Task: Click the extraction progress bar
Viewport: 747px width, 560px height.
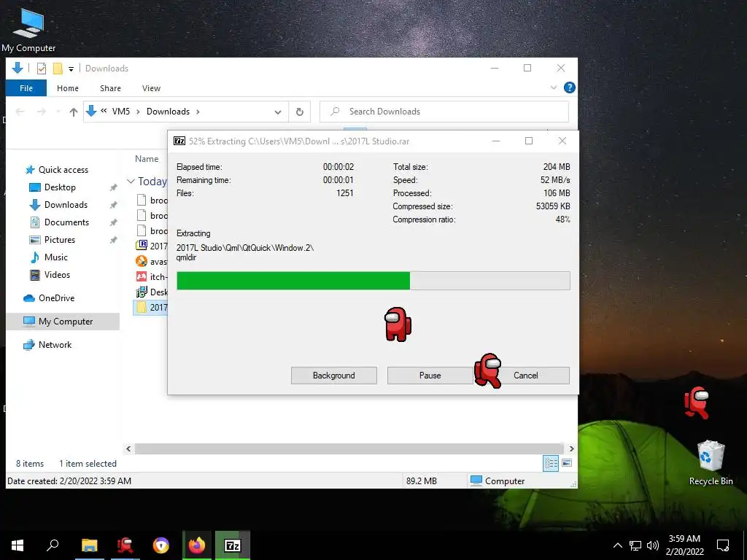Action: [373, 281]
